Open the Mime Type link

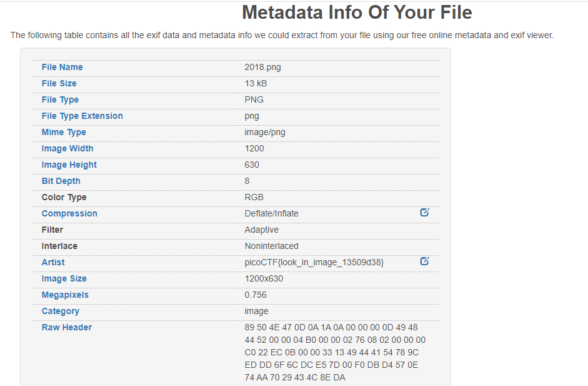(64, 132)
